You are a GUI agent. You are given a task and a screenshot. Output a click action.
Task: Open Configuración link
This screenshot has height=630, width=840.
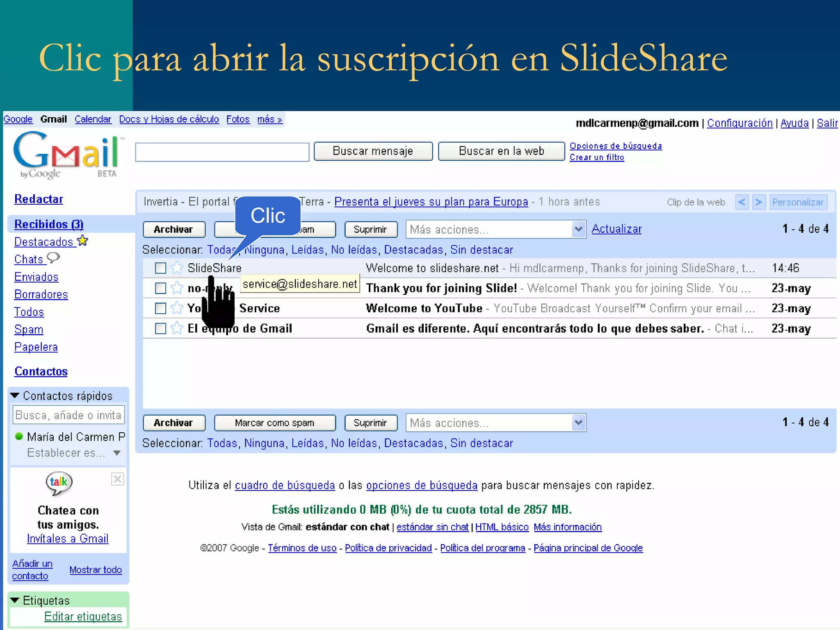click(x=740, y=123)
